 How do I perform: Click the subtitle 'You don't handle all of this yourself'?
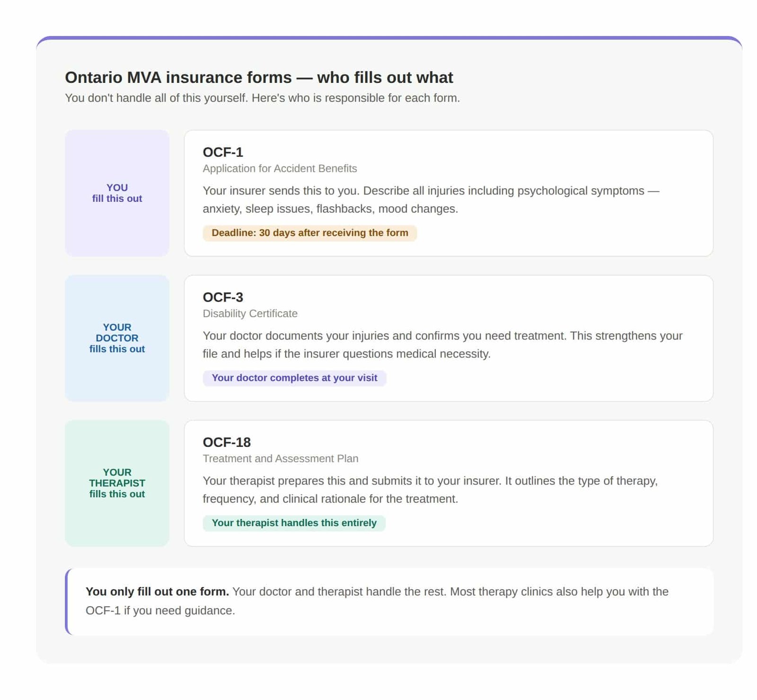(262, 98)
